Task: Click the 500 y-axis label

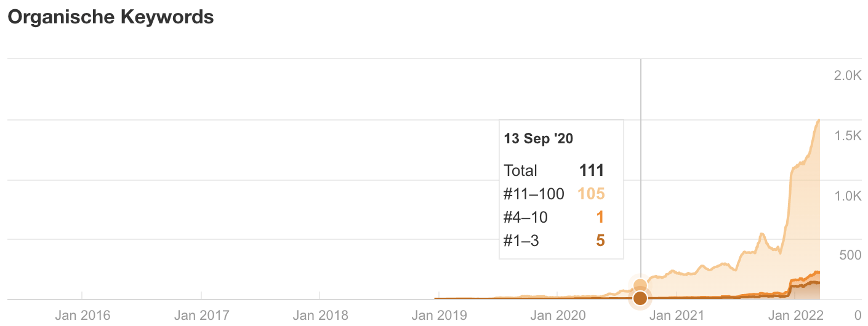Action: coord(851,255)
